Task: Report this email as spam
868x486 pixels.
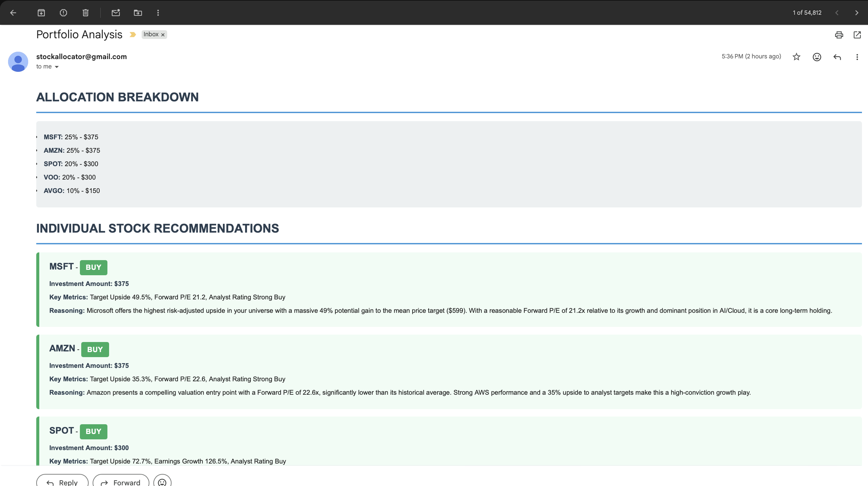Action: click(x=63, y=13)
